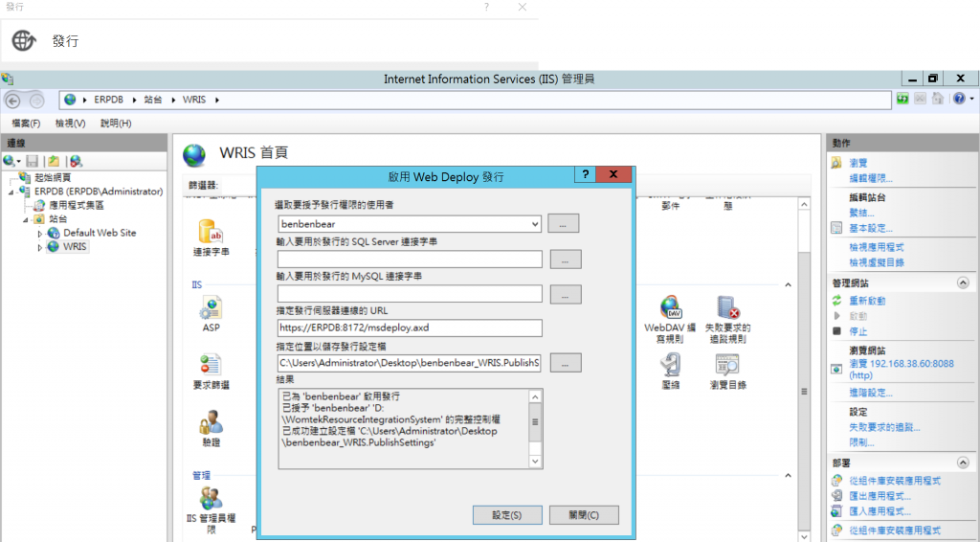
Task: Expand the WRIS site node
Action: click(40, 247)
